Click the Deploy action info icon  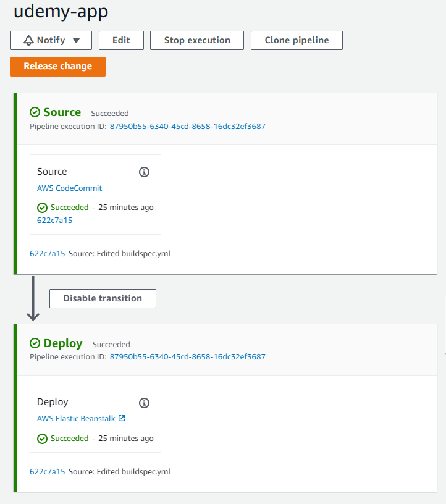pos(144,403)
